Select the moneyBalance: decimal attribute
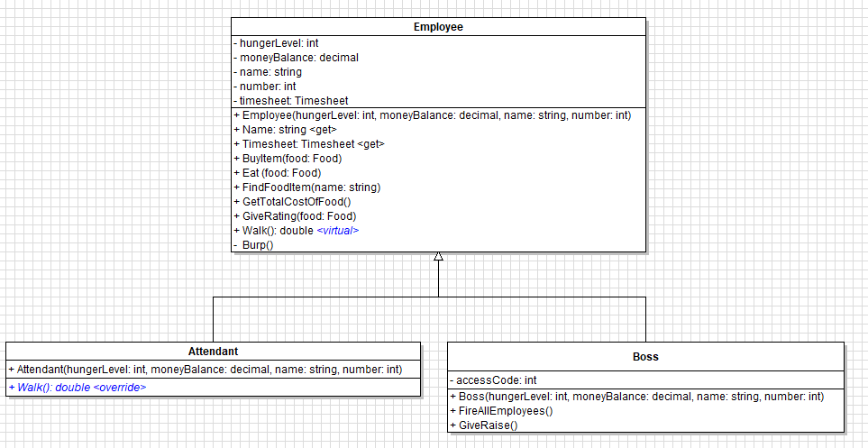868x448 pixels. [296, 58]
